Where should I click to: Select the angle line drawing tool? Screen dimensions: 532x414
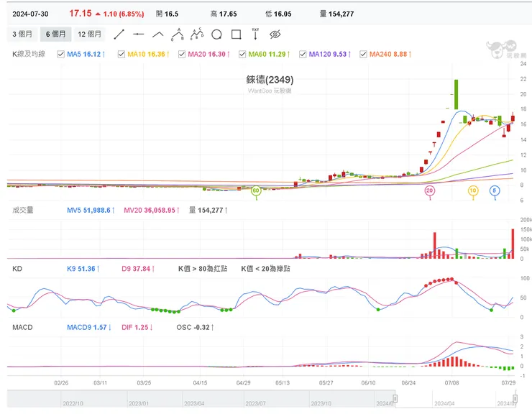158,34
